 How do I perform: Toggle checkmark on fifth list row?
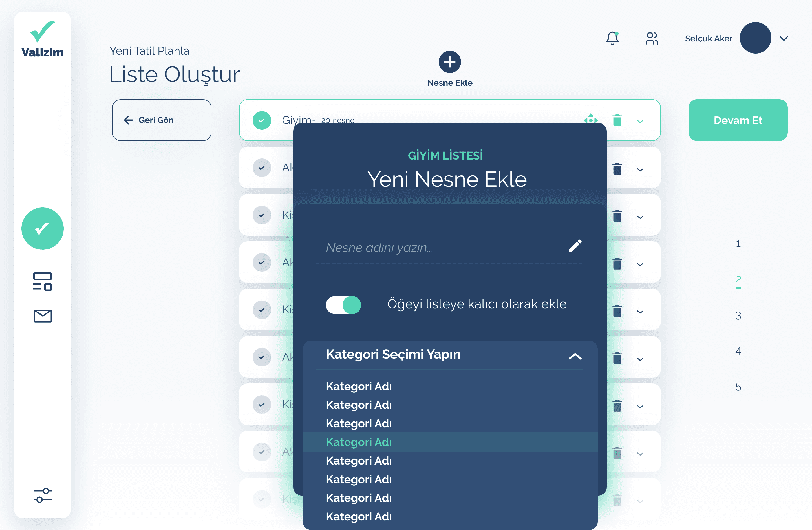click(262, 310)
